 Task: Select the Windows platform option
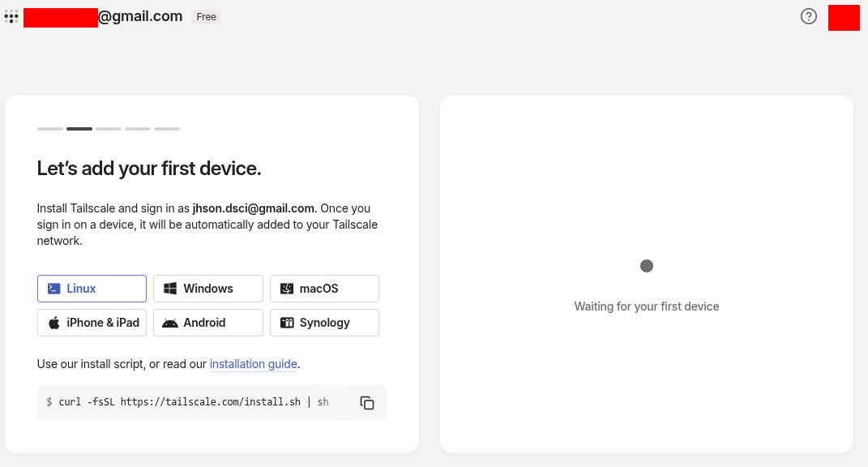207,289
